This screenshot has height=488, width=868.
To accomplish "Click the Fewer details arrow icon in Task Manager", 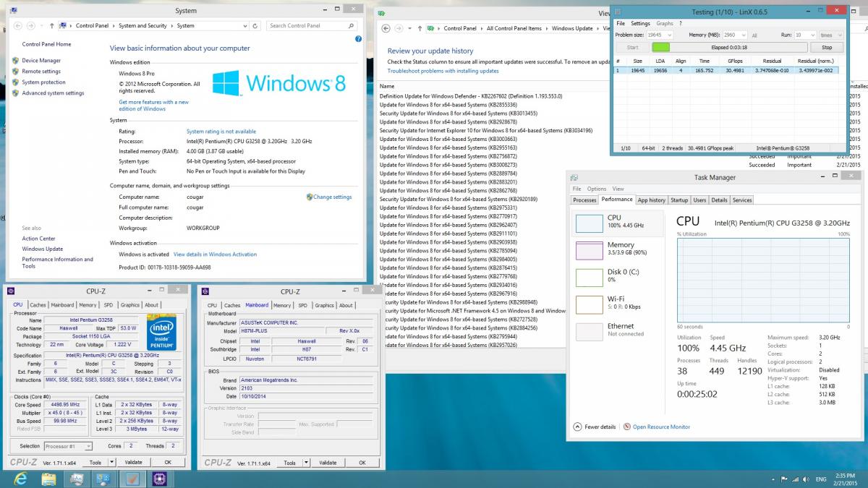I will click(x=577, y=427).
